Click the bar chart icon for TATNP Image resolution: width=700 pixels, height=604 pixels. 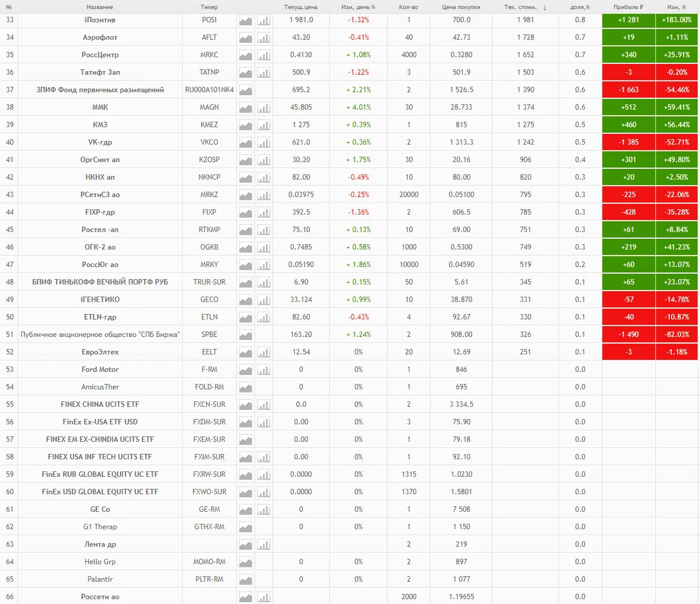point(264,72)
